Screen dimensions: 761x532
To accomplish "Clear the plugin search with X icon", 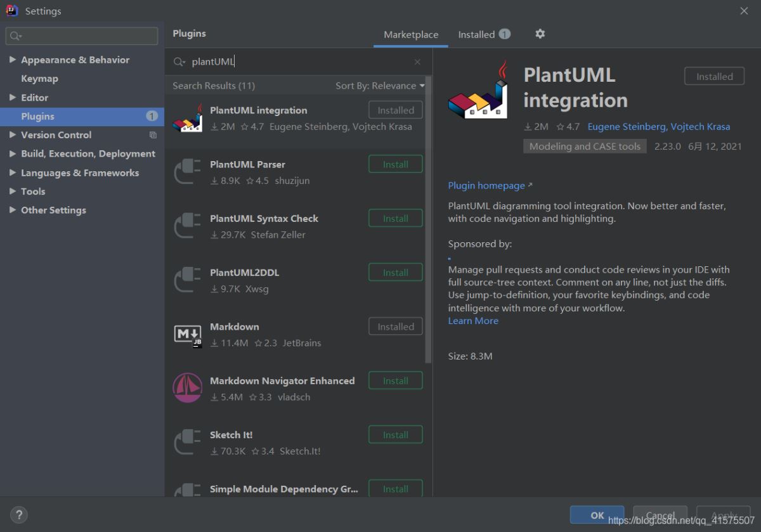I will pyautogui.click(x=417, y=62).
